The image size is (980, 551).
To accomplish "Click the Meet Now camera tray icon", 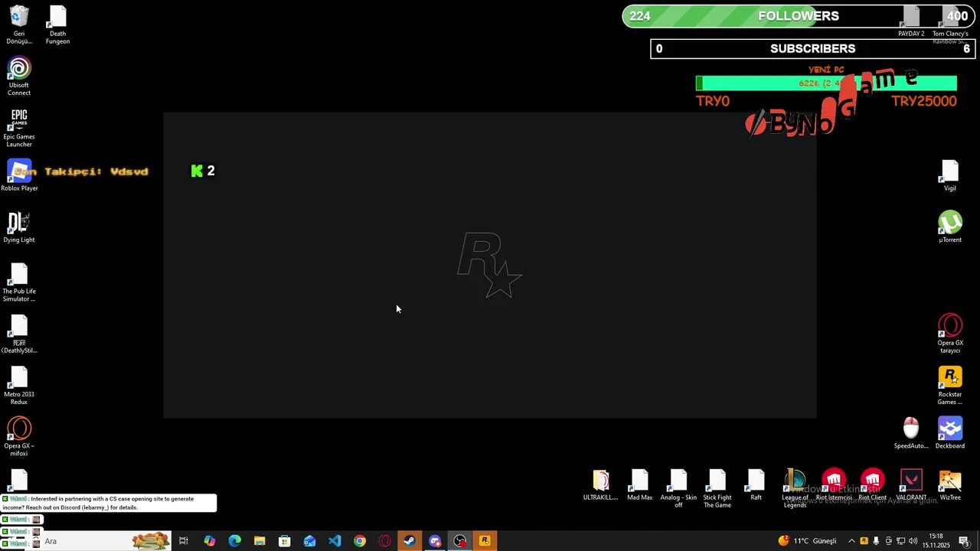I will pos(888,541).
